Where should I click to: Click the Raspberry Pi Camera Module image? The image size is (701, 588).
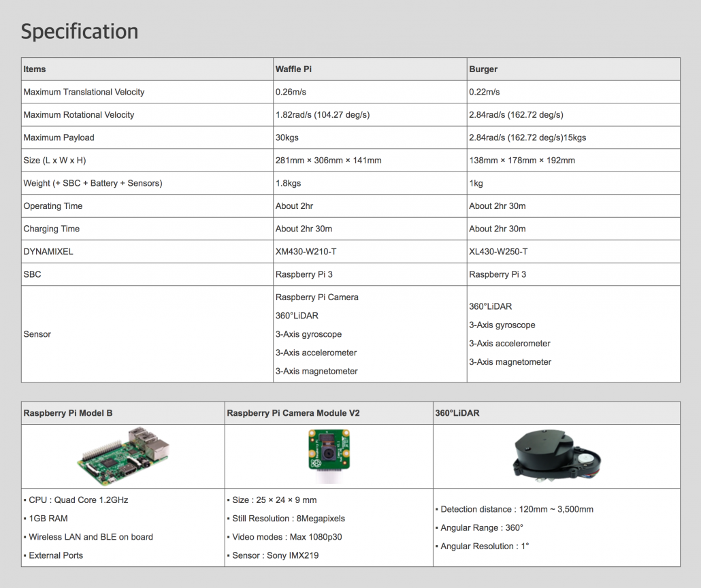329,452
